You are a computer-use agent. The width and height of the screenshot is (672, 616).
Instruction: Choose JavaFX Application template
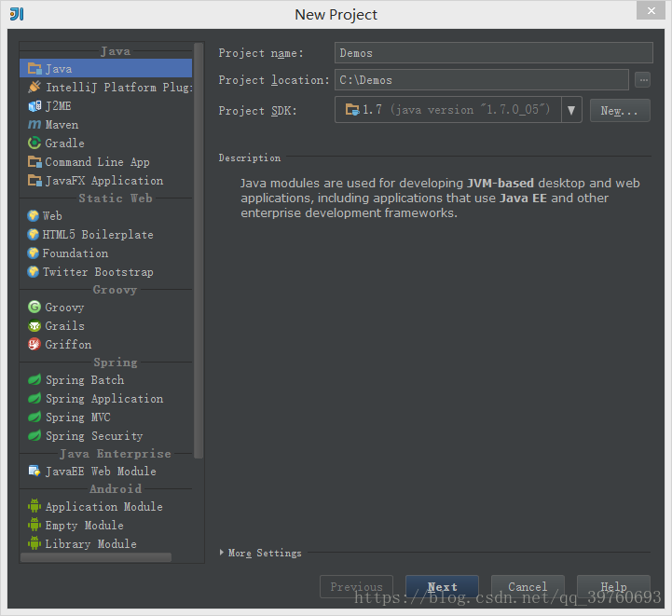coord(106,181)
